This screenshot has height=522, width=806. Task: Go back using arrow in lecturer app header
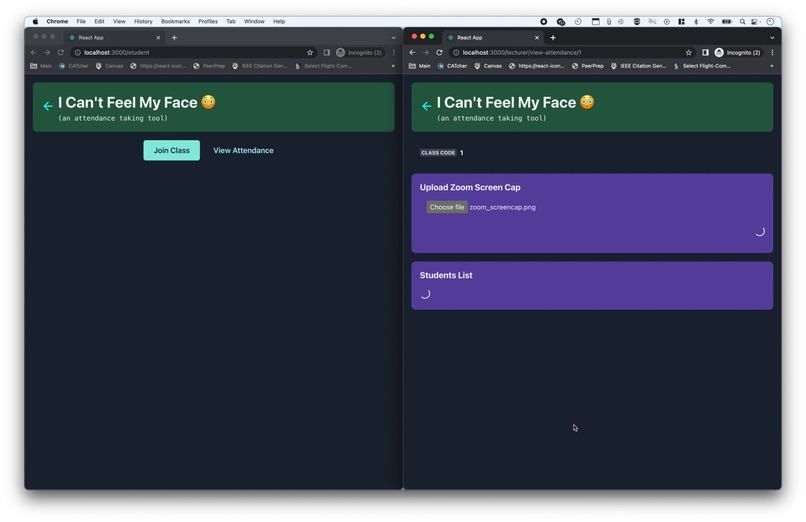[426, 106]
